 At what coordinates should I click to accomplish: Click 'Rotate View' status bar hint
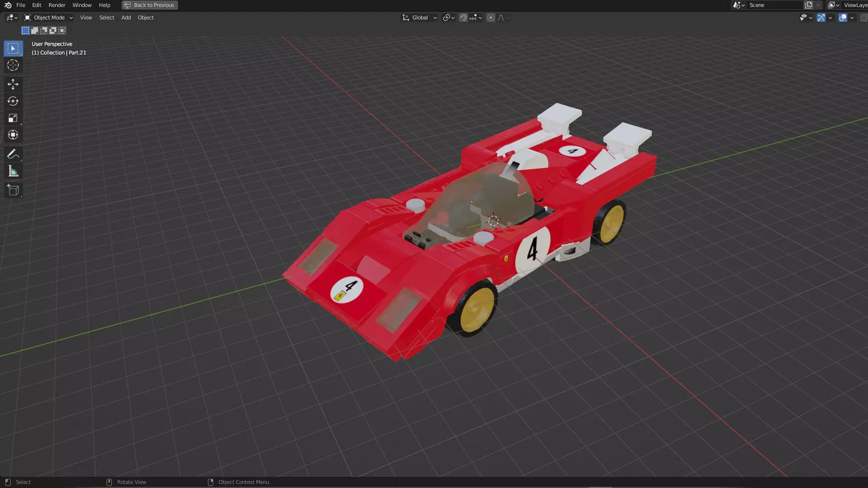132,482
